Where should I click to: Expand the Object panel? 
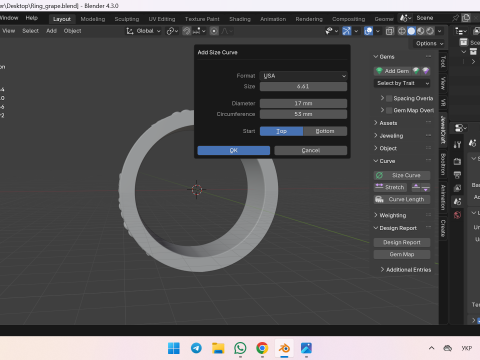385,148
